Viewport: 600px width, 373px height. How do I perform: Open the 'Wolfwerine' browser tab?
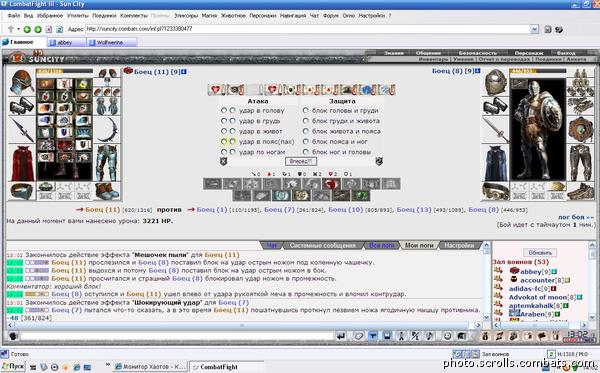tap(112, 42)
